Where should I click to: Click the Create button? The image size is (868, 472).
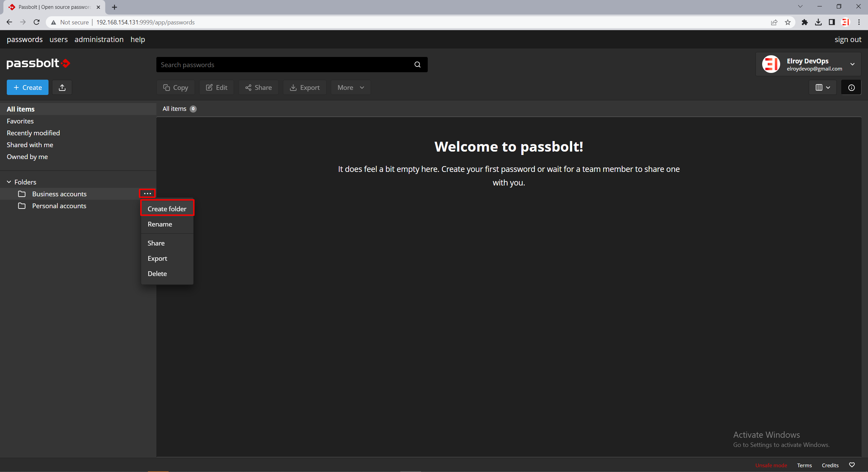[x=27, y=87]
